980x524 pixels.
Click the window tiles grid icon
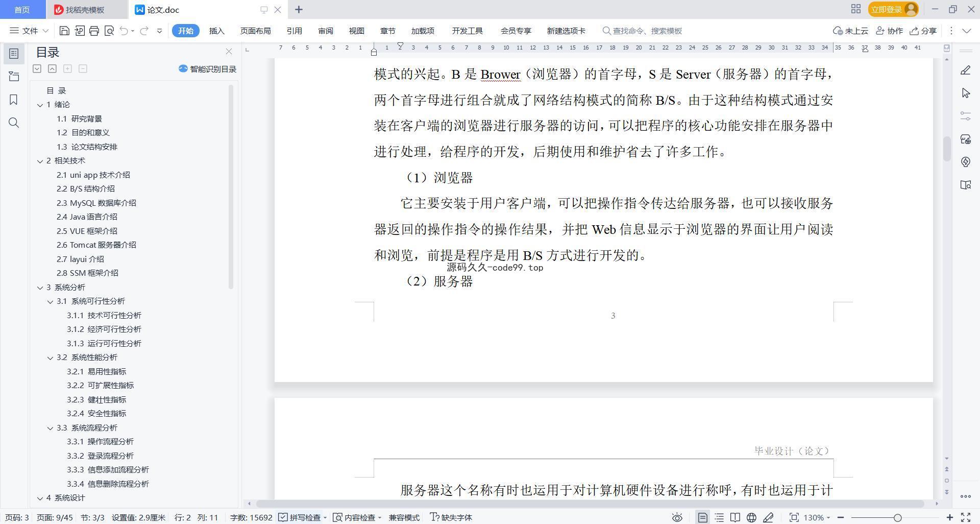(x=856, y=9)
